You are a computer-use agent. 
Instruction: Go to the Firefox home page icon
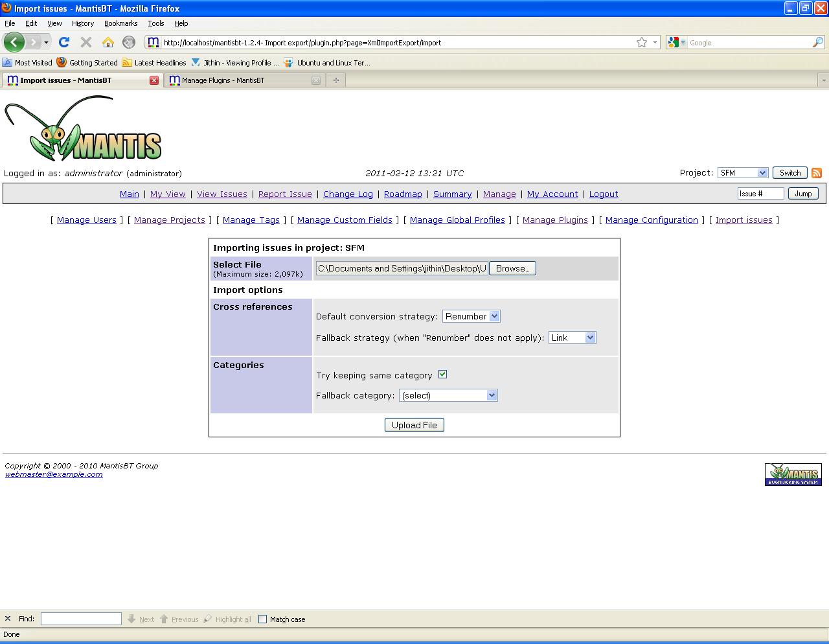pyautogui.click(x=108, y=42)
